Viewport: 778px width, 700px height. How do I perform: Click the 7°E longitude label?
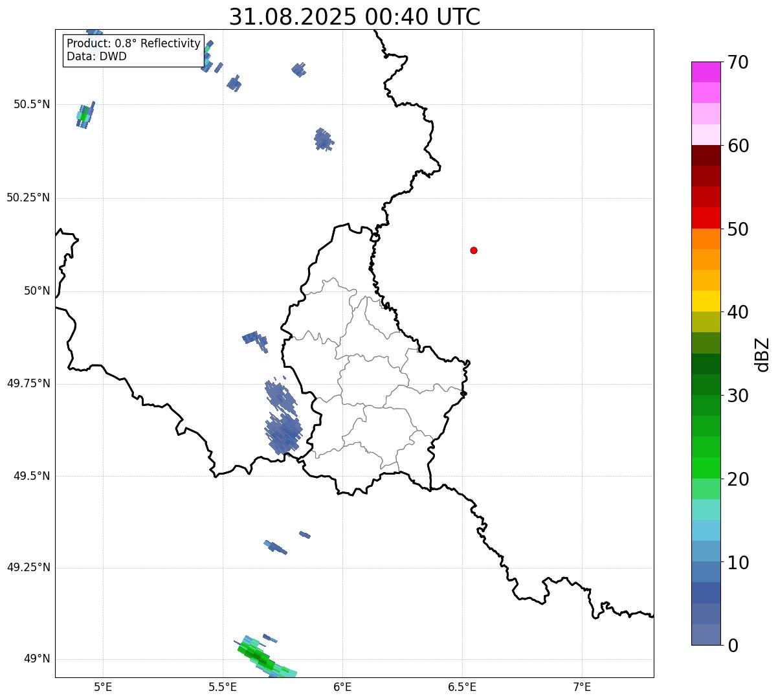(x=582, y=686)
